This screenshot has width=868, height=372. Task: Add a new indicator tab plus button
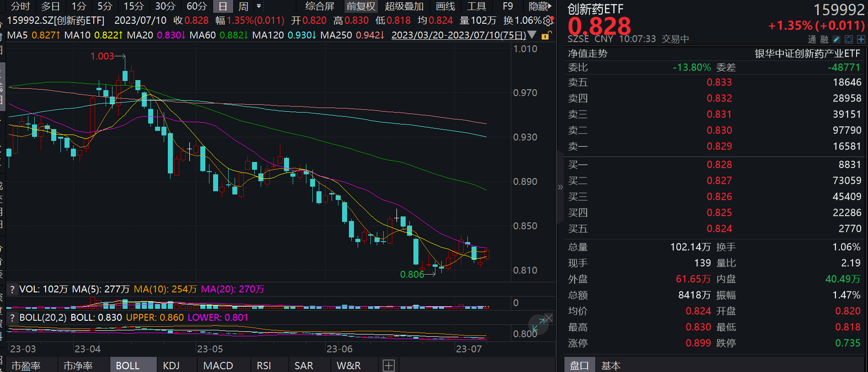(x=389, y=365)
